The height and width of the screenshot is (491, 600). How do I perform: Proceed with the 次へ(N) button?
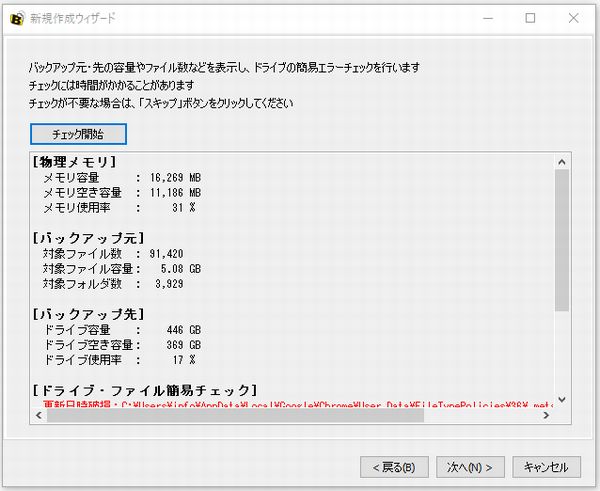pyautogui.click(x=470, y=467)
